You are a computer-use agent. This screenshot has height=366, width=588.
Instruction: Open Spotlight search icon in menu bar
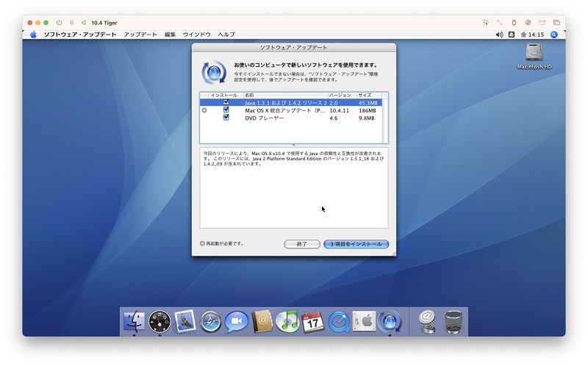coord(553,35)
